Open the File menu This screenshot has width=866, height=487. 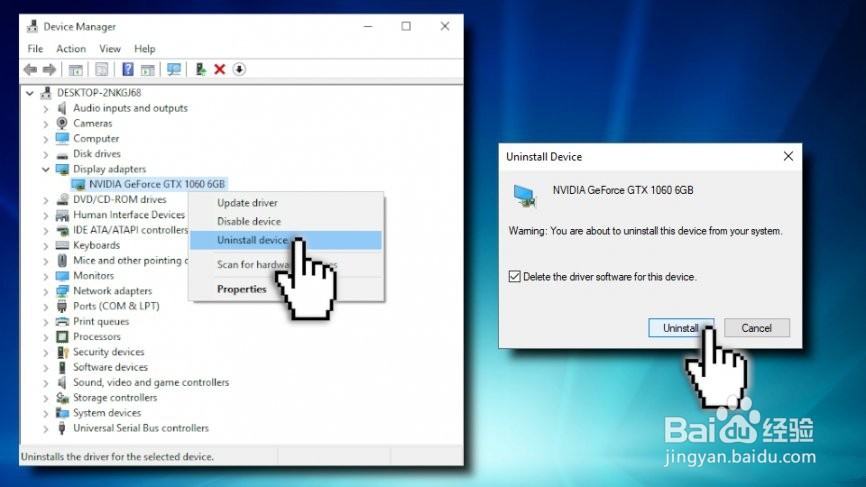35,49
